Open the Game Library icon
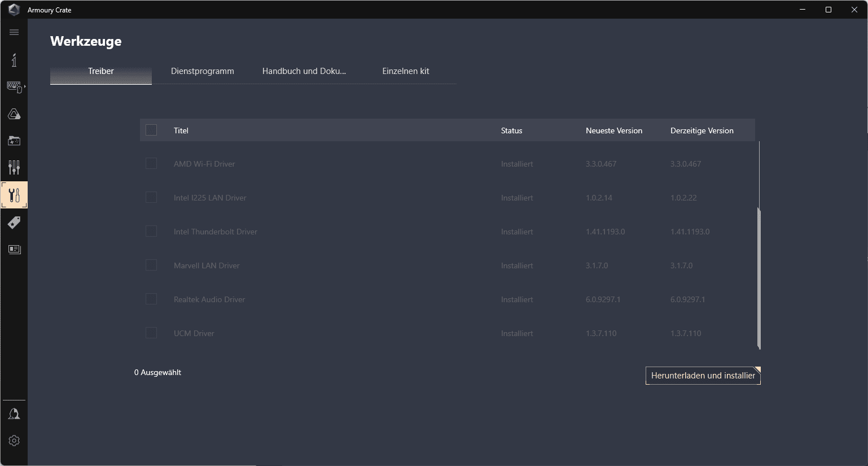The height and width of the screenshot is (466, 868). click(14, 141)
